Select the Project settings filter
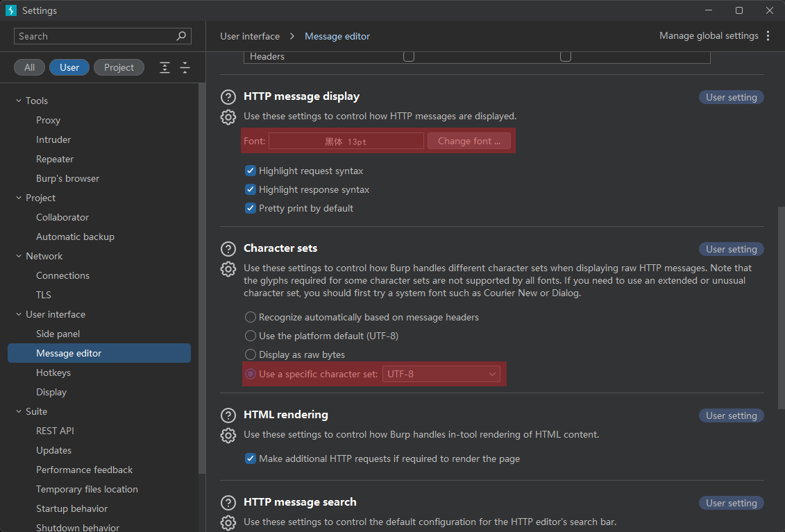This screenshot has height=532, width=785. [x=119, y=67]
